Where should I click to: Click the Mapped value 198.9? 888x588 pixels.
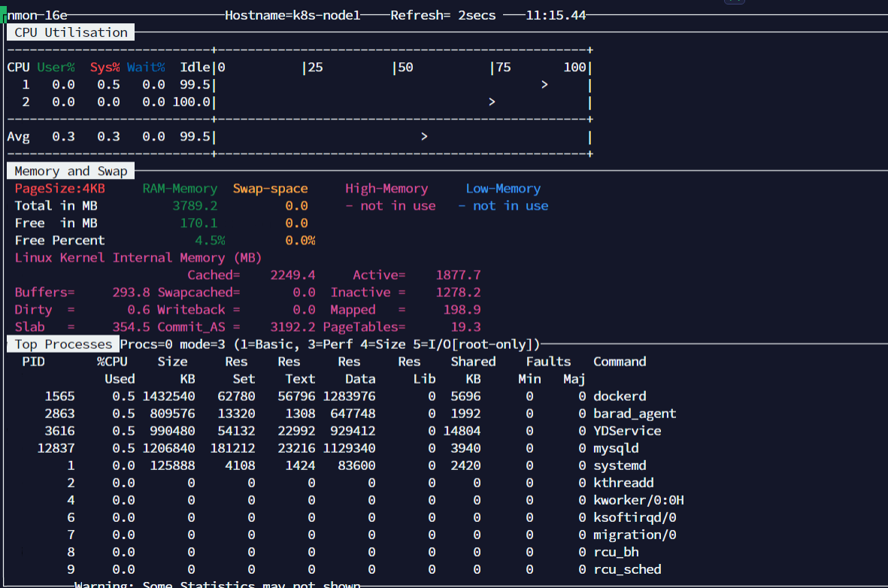[x=462, y=310]
